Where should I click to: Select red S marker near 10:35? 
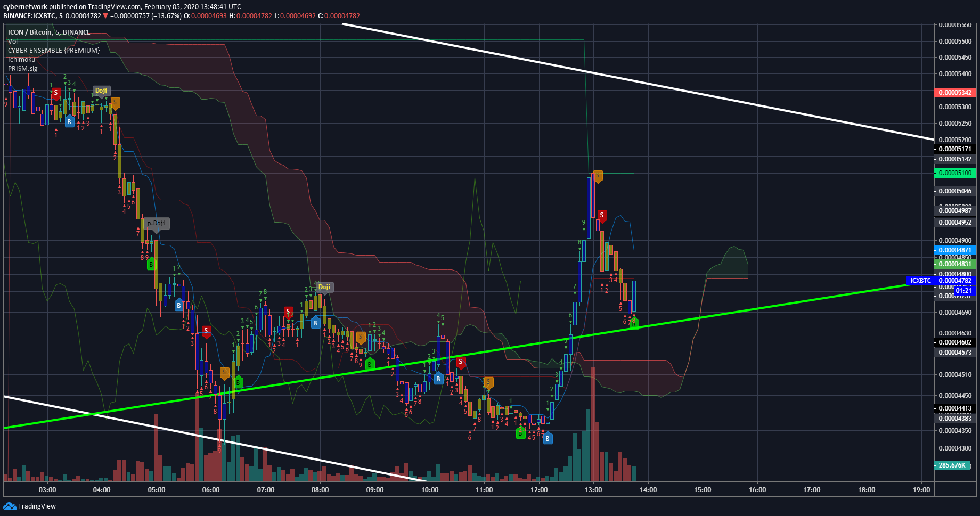pyautogui.click(x=461, y=363)
